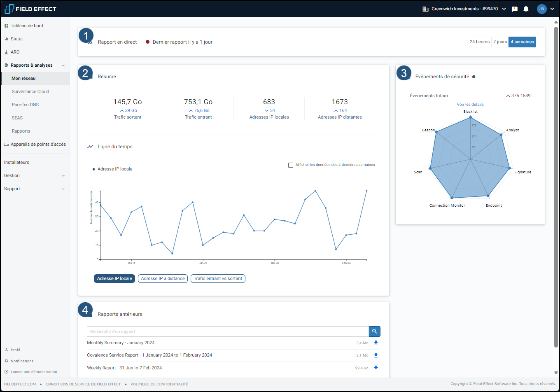The image size is (560, 392).
Task: Select the 7 jours time range
Action: (500, 42)
